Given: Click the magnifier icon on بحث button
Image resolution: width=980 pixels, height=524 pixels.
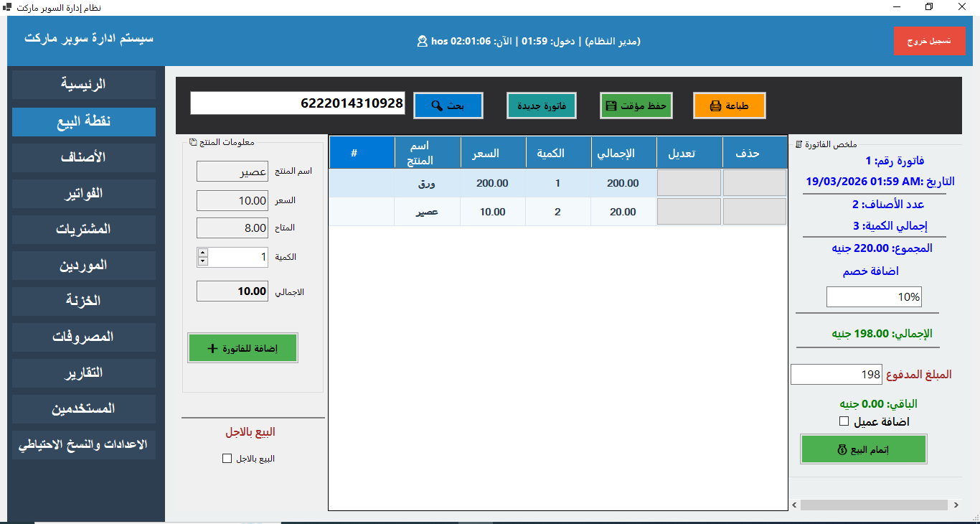Looking at the screenshot, I should coord(436,106).
